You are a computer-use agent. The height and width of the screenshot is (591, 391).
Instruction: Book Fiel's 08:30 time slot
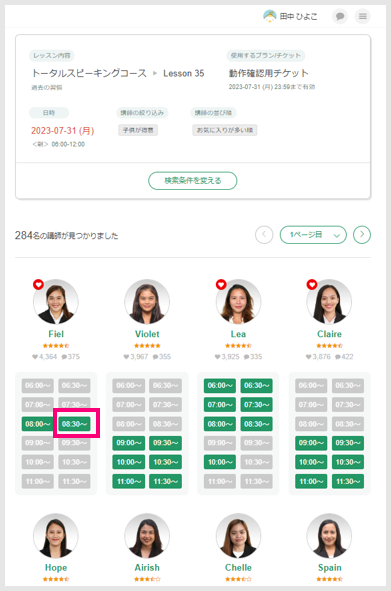coord(74,424)
